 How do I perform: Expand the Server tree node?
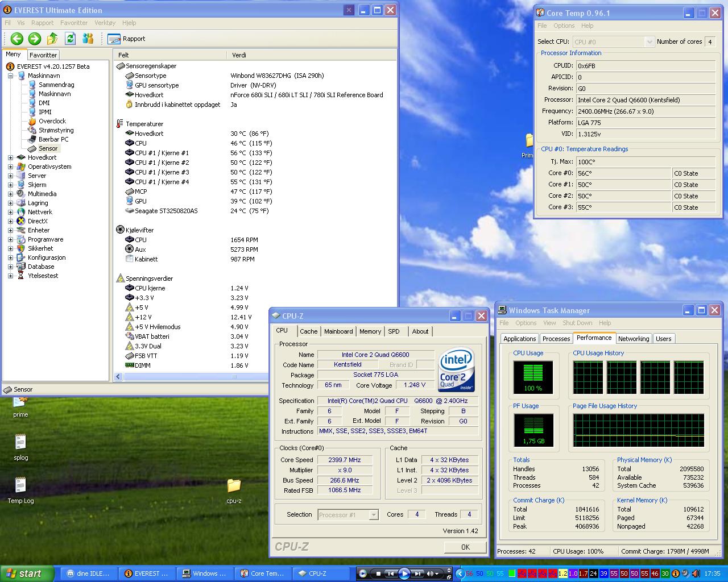tap(11, 176)
